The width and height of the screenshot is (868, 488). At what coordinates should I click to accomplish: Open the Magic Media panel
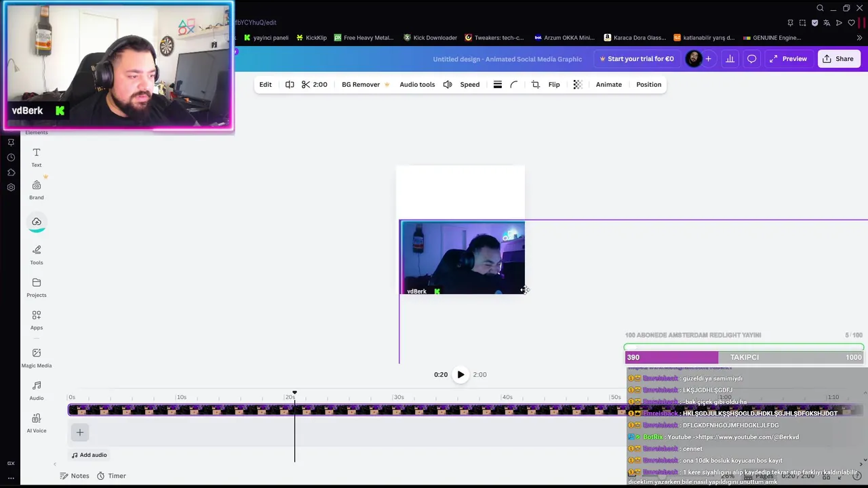pos(37,358)
